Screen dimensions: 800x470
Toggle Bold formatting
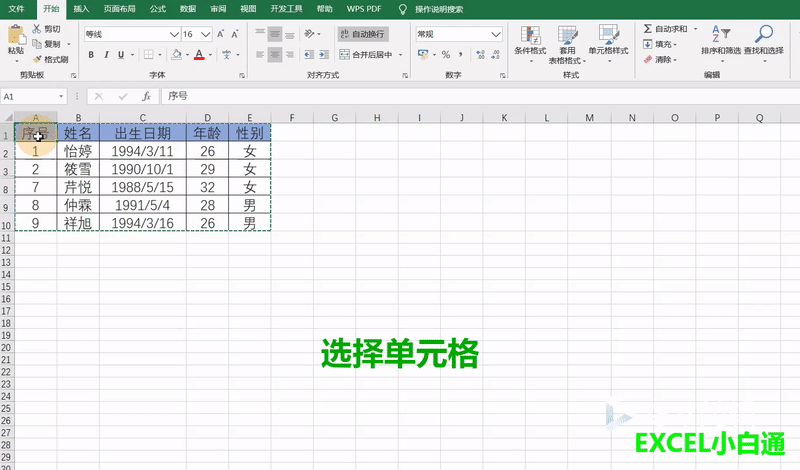pyautogui.click(x=91, y=55)
